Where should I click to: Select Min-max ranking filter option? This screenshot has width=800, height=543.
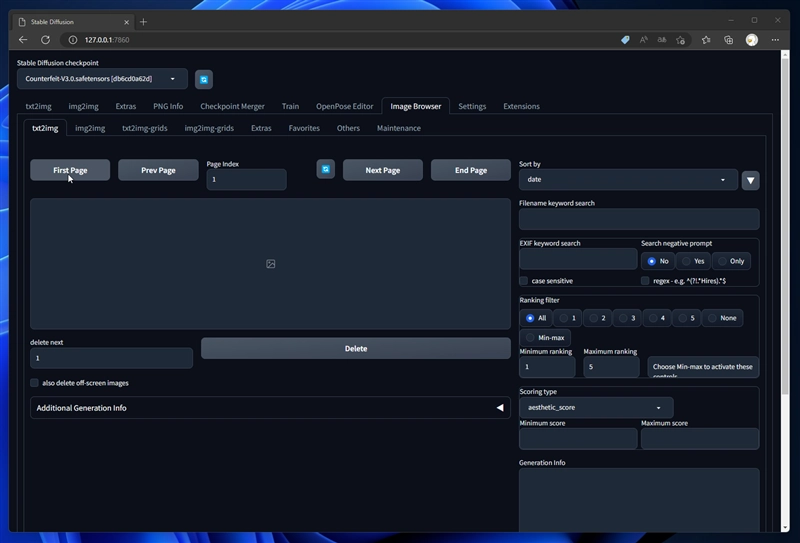(545, 337)
